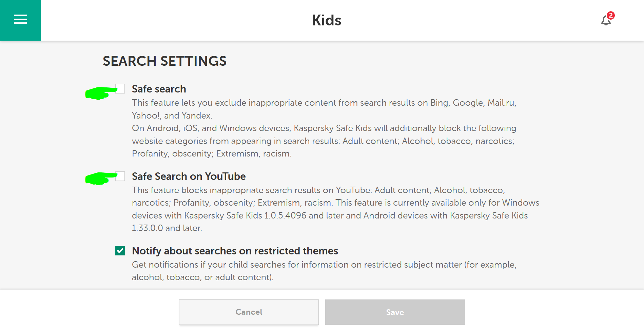
Task: Open the hamburger navigation menu
Action: click(x=20, y=19)
